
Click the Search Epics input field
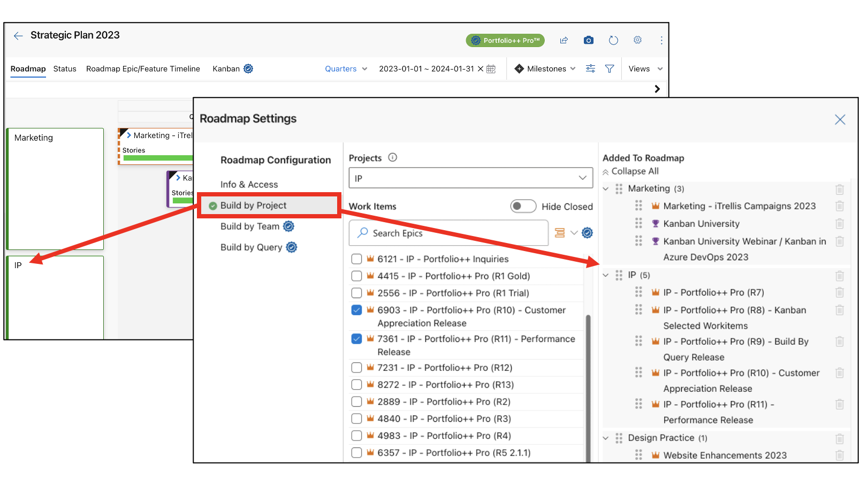tap(448, 233)
